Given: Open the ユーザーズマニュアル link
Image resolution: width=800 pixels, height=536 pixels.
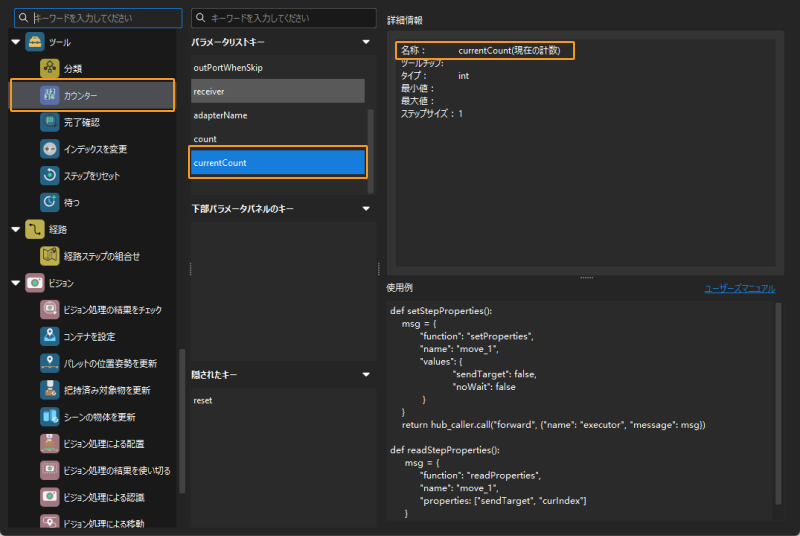Looking at the screenshot, I should pos(739,288).
